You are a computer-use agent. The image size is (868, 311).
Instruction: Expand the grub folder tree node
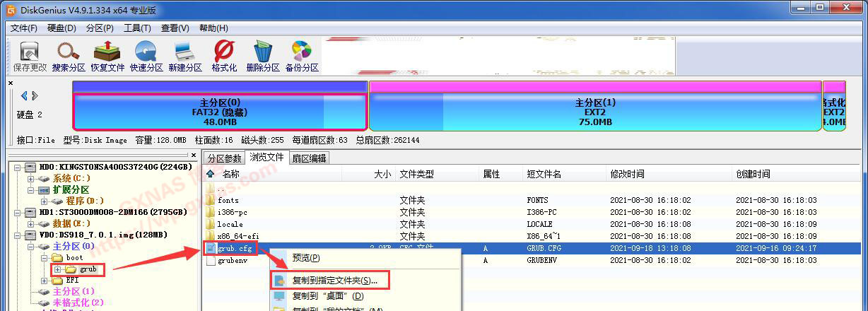(58, 269)
